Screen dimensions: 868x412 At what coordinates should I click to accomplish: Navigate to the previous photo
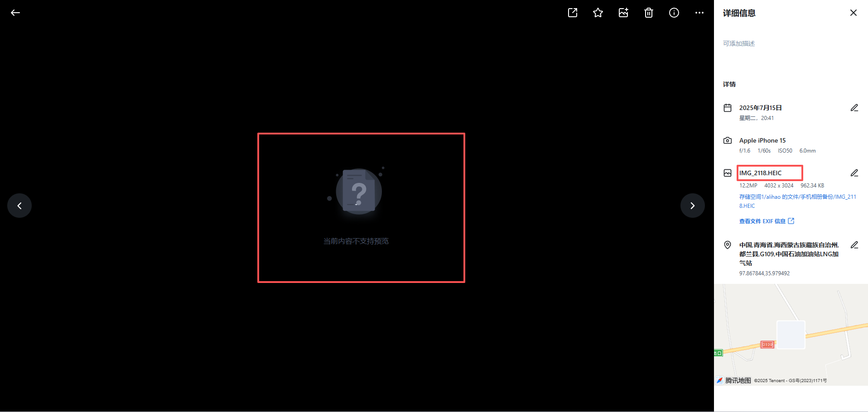click(19, 206)
